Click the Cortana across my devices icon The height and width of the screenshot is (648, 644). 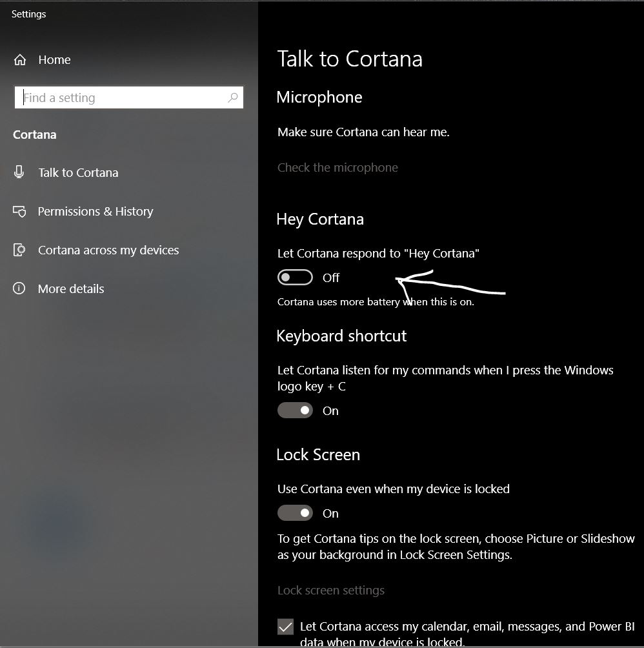(x=19, y=250)
